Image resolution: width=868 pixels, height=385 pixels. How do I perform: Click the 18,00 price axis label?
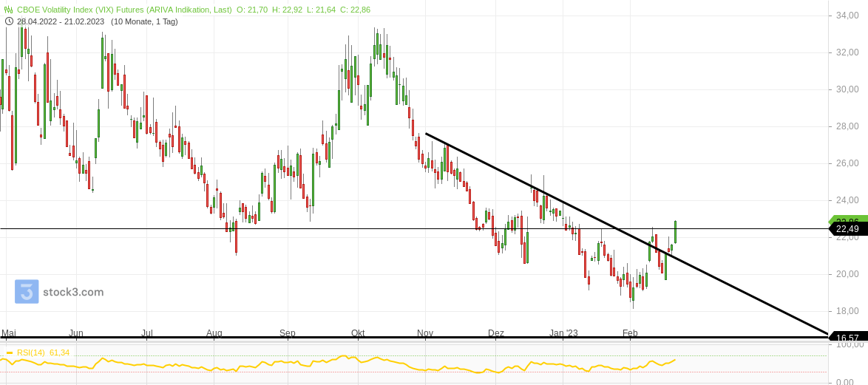click(847, 311)
